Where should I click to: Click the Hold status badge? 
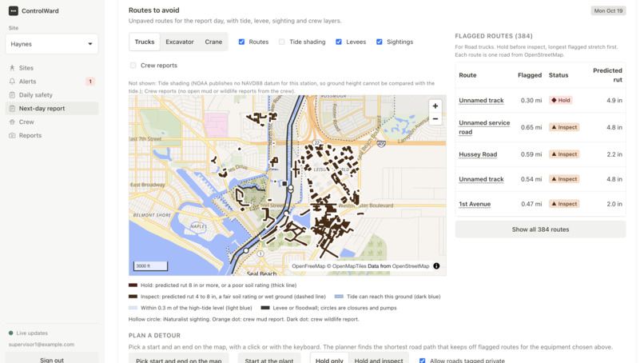coord(561,100)
